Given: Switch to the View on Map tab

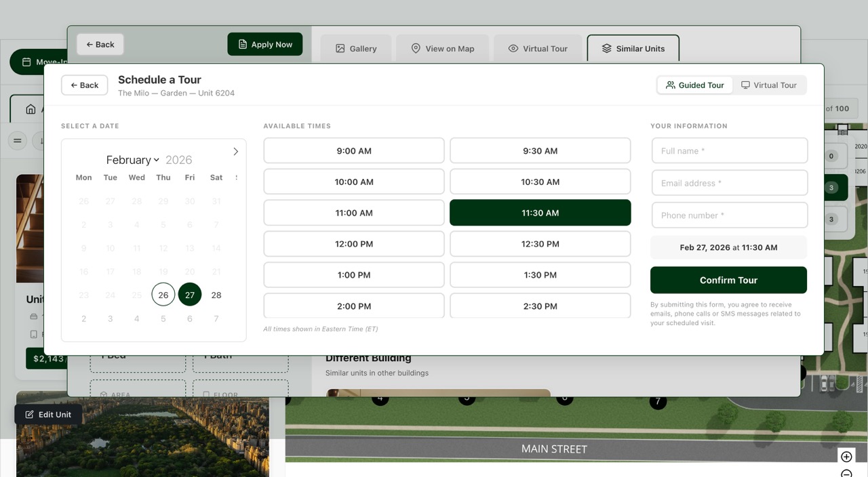Looking at the screenshot, I should pos(442,48).
